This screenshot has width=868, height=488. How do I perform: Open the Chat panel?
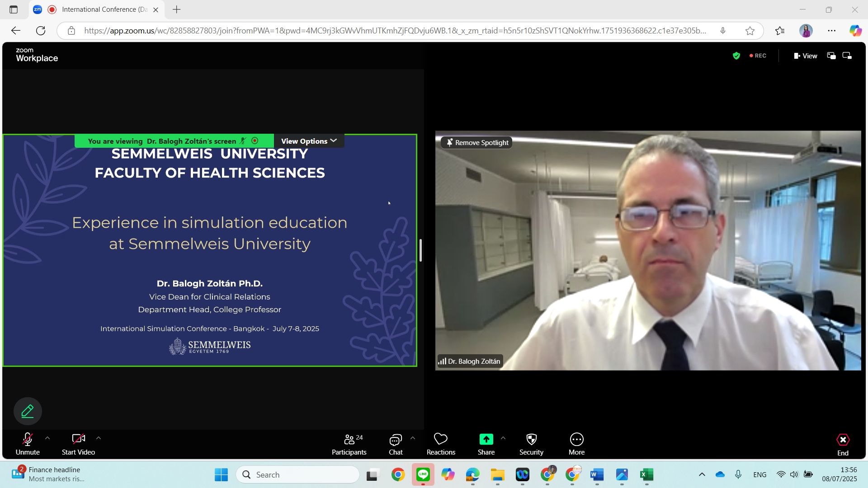coord(396,444)
